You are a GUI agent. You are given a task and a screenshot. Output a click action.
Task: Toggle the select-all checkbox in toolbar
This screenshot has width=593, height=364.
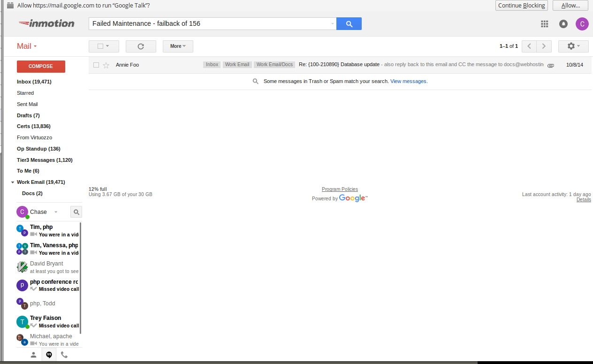pyautogui.click(x=100, y=46)
